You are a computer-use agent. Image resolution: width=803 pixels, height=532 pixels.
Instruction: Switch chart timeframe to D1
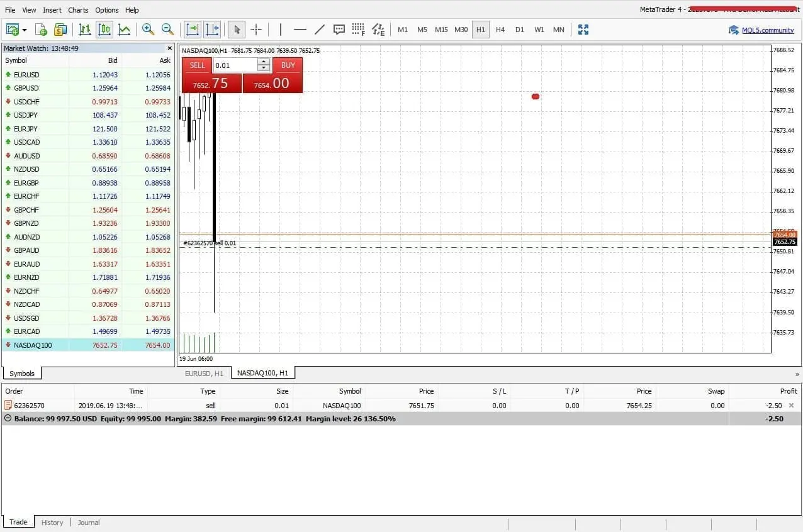[x=520, y=30]
